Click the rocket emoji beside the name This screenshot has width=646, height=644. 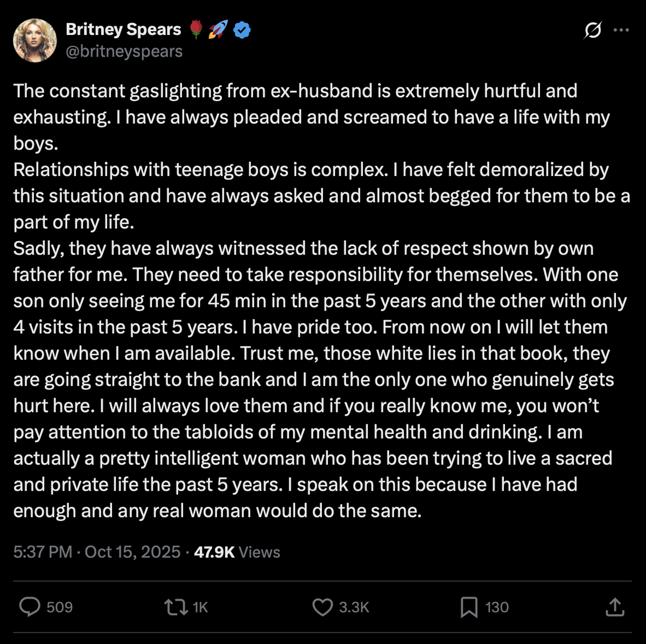point(218,30)
